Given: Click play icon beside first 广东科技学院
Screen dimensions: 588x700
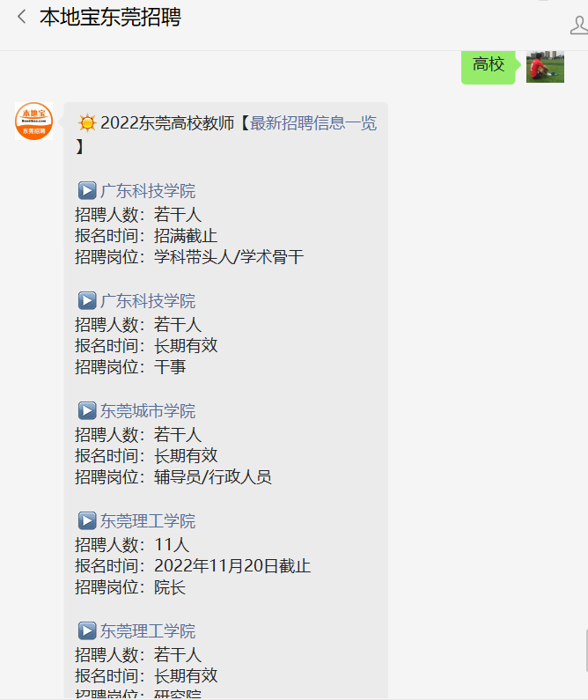Looking at the screenshot, I should point(87,190).
